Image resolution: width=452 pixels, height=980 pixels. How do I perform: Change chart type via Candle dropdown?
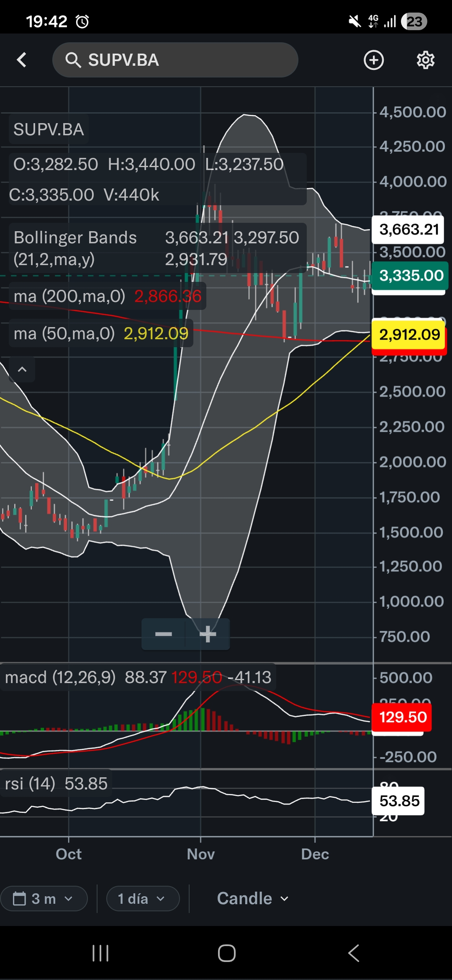point(253,898)
